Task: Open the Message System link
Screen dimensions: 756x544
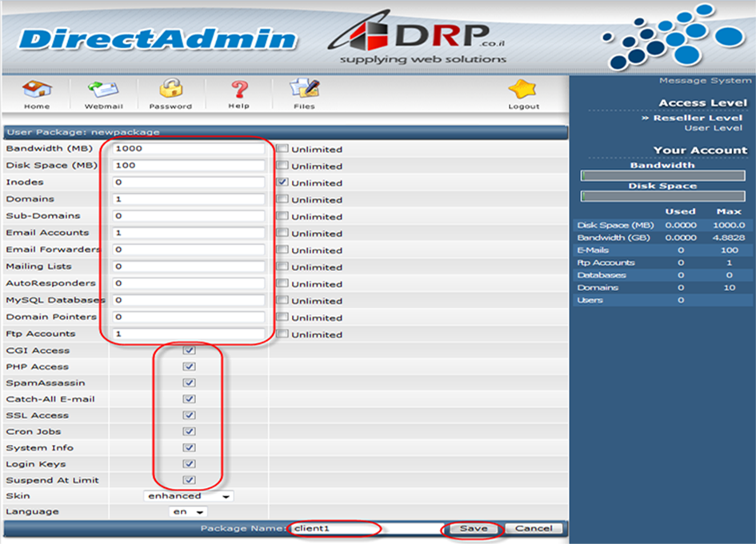Action: pyautogui.click(x=705, y=81)
